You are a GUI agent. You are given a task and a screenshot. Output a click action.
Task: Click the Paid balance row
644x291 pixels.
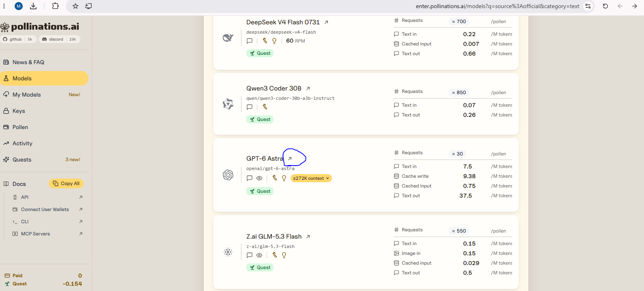(x=43, y=276)
